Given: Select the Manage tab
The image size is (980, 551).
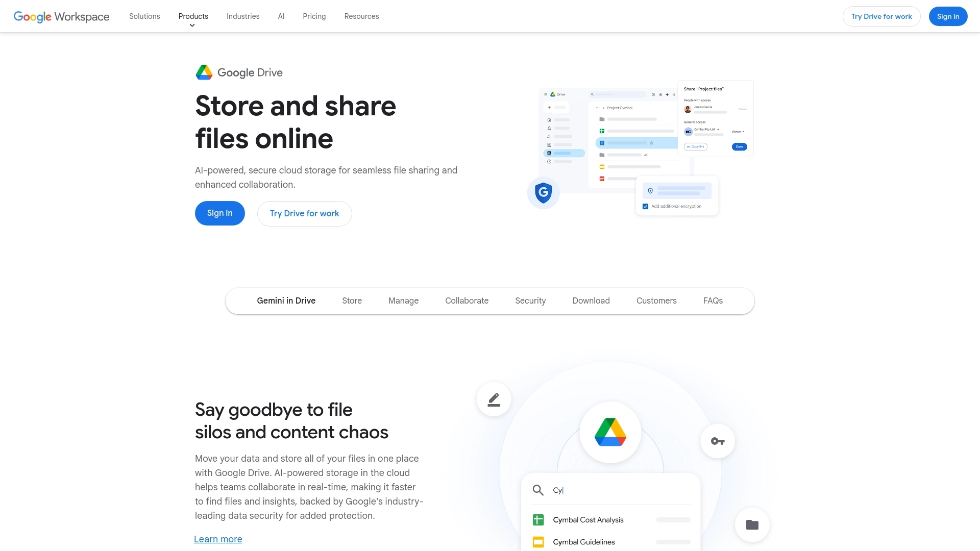Looking at the screenshot, I should [404, 301].
